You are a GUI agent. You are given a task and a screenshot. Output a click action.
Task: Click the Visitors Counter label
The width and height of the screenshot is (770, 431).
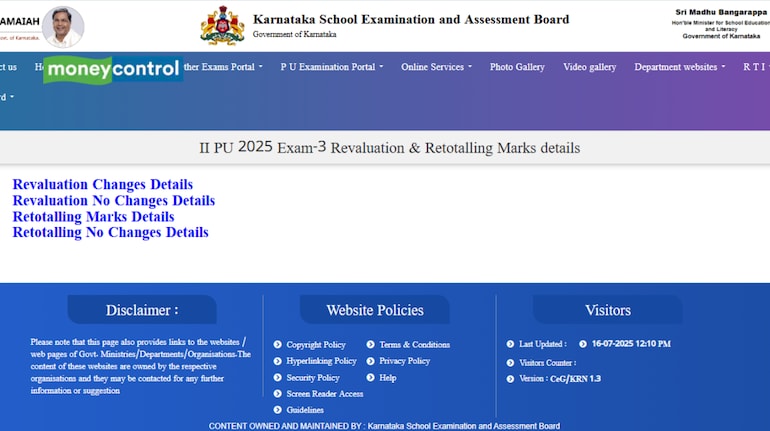(x=548, y=363)
